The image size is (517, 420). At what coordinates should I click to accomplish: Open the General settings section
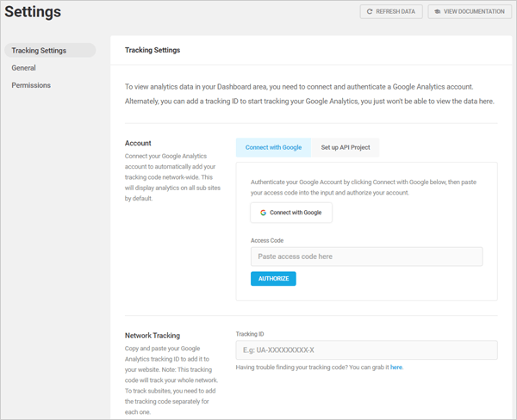(24, 68)
